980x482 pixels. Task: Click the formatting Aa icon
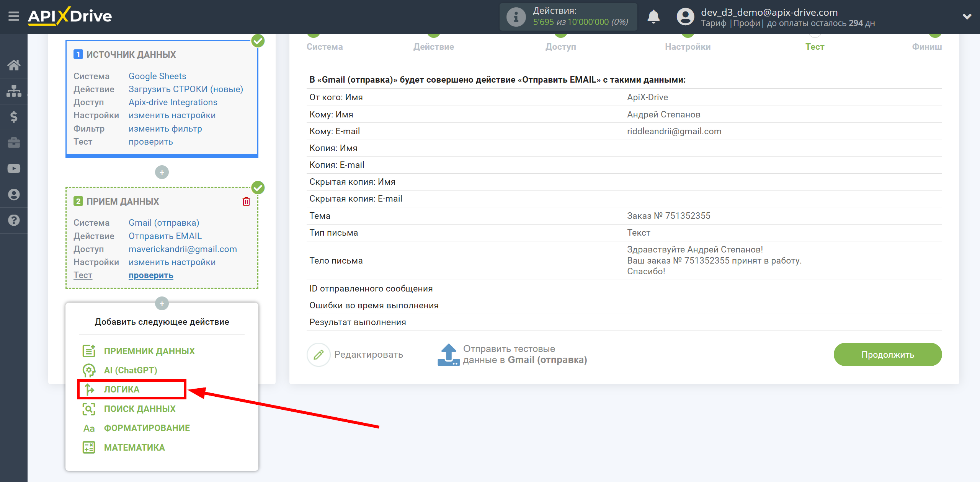click(x=89, y=428)
